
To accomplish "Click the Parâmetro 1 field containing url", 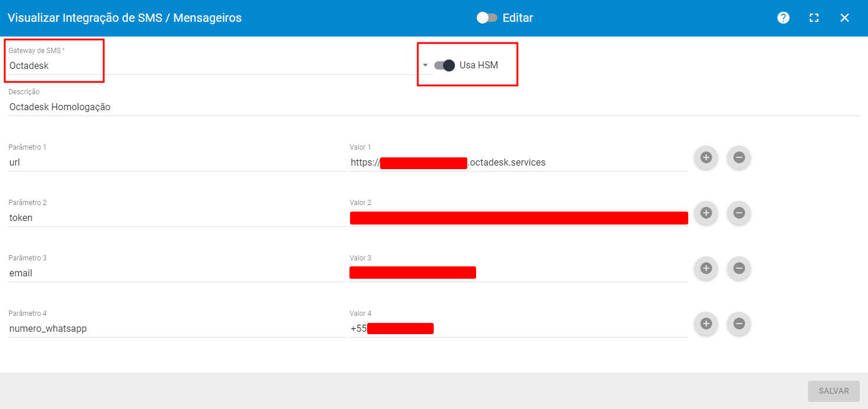I will (177, 163).
